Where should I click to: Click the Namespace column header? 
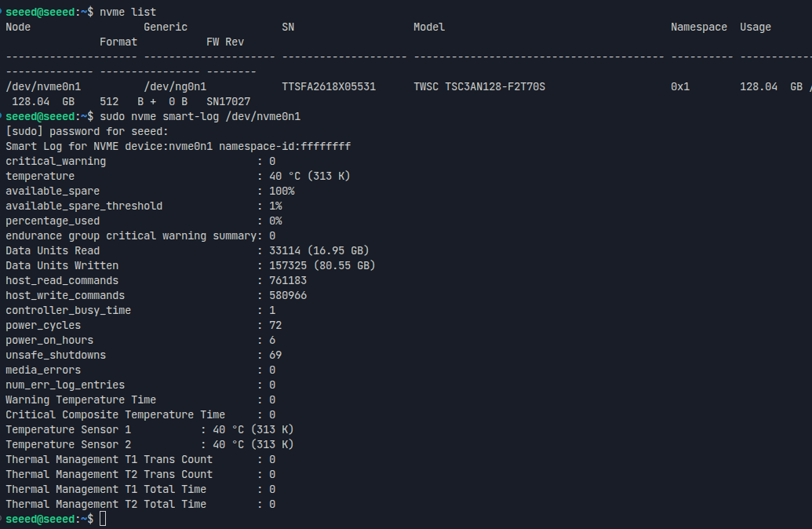[698, 27]
